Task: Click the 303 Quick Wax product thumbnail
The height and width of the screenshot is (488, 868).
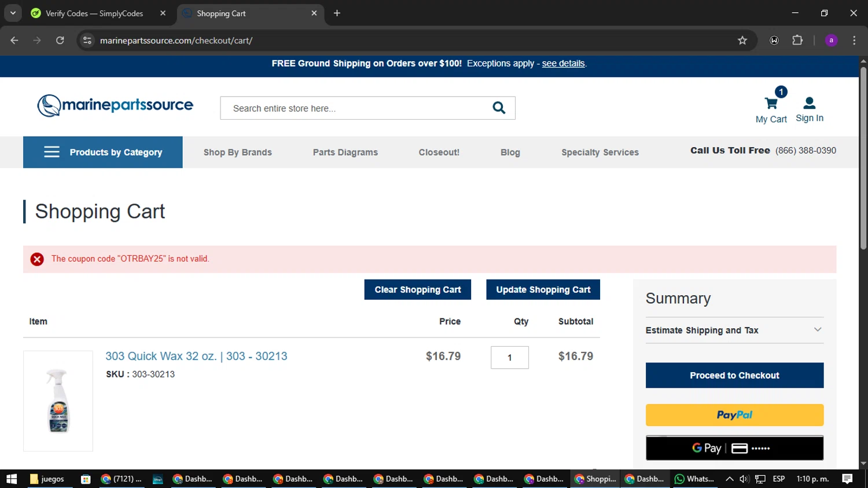Action: pyautogui.click(x=58, y=401)
